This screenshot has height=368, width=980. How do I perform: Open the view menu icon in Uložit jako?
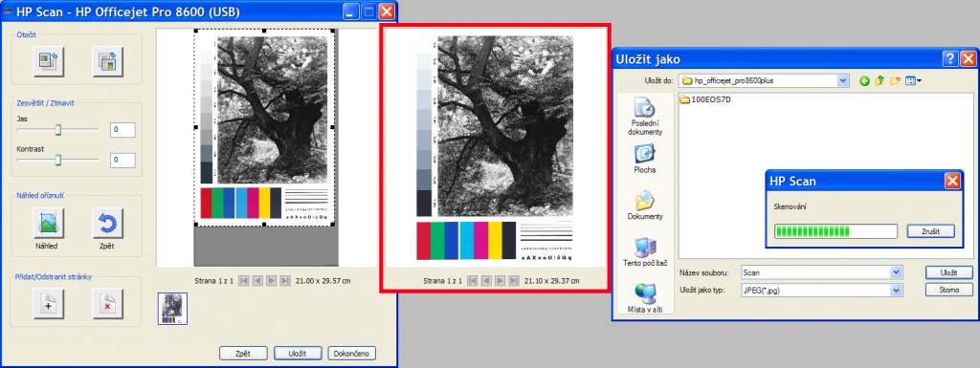pos(913,80)
